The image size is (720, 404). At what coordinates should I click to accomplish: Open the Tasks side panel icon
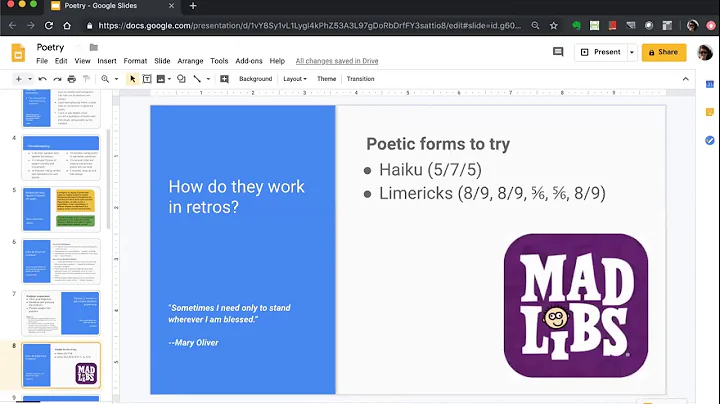(x=709, y=140)
